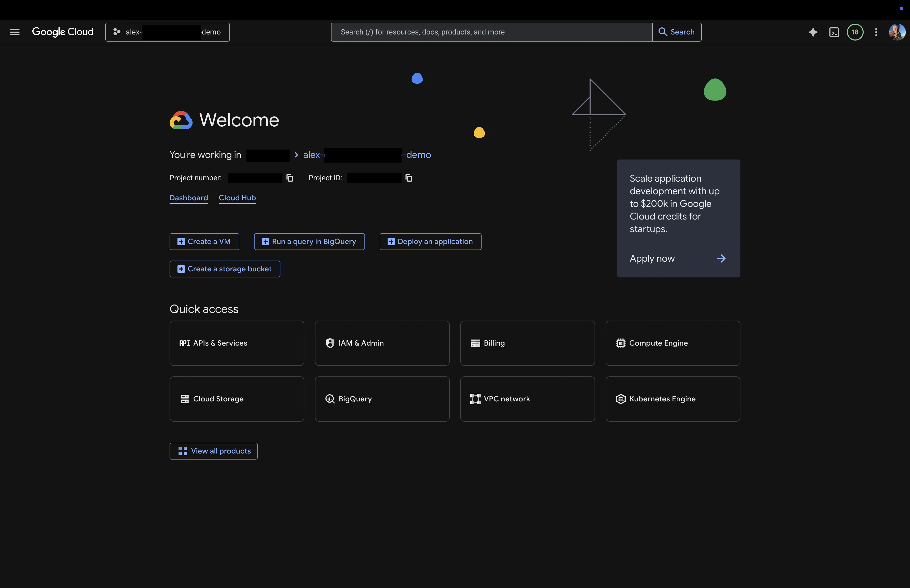Click the Google Cloud logo
Screen dimensions: 910x588
(x=63, y=32)
